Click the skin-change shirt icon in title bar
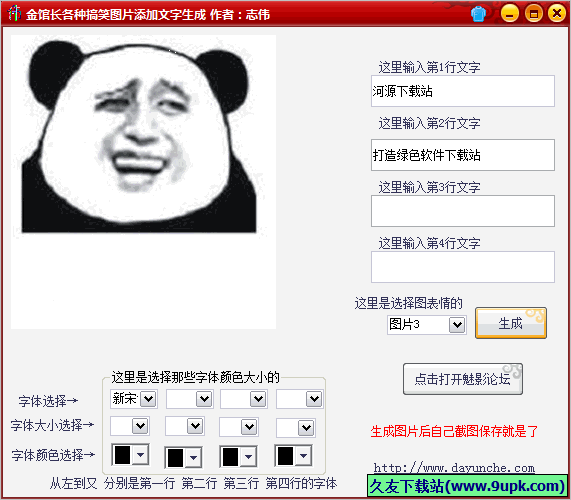Viewport: 571px width, 500px height. pos(478,14)
